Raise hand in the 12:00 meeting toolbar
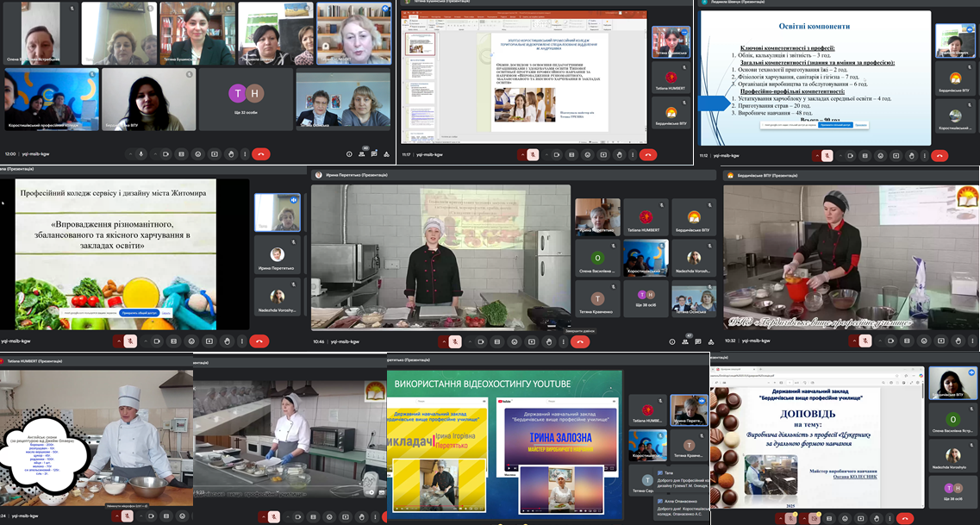The width and height of the screenshot is (980, 525). tap(231, 154)
